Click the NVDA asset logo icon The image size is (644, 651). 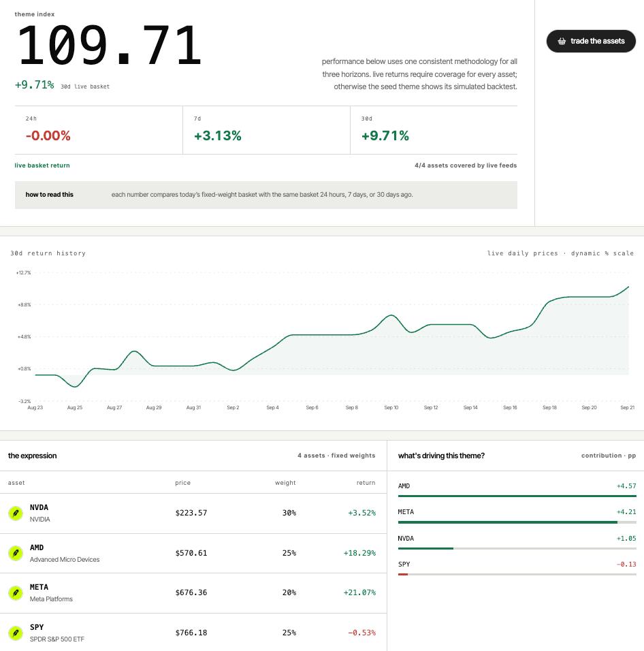click(x=16, y=513)
